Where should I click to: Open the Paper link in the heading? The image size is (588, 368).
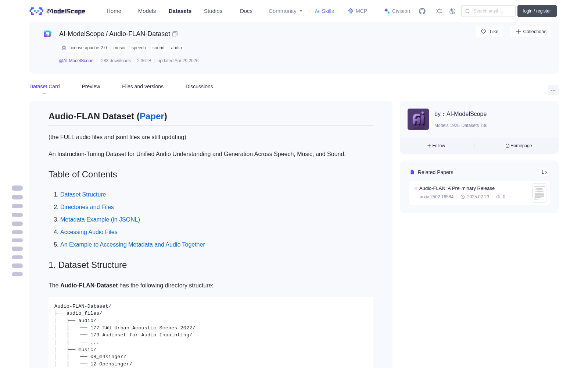pos(152,116)
